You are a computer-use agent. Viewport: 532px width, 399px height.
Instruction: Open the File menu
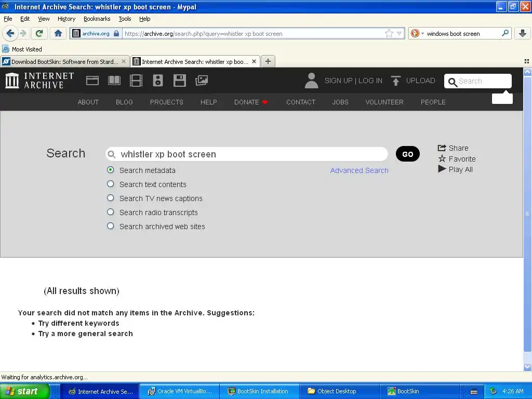[x=8, y=19]
